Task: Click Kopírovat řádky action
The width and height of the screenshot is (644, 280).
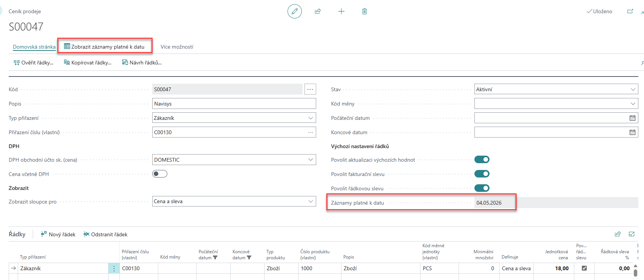Action: tap(88, 63)
